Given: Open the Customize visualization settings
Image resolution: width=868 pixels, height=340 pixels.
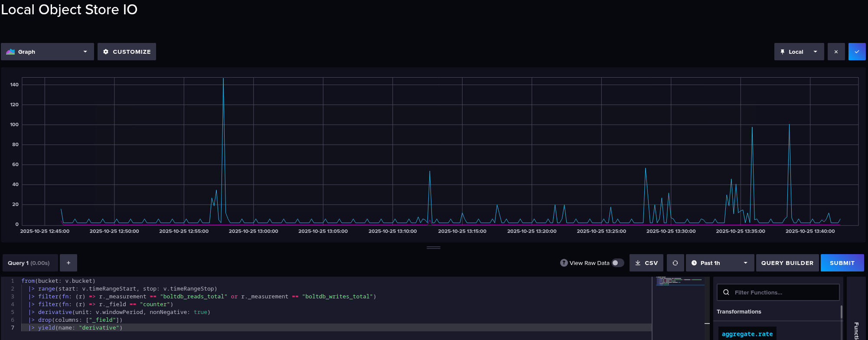Looking at the screenshot, I should pos(127,52).
